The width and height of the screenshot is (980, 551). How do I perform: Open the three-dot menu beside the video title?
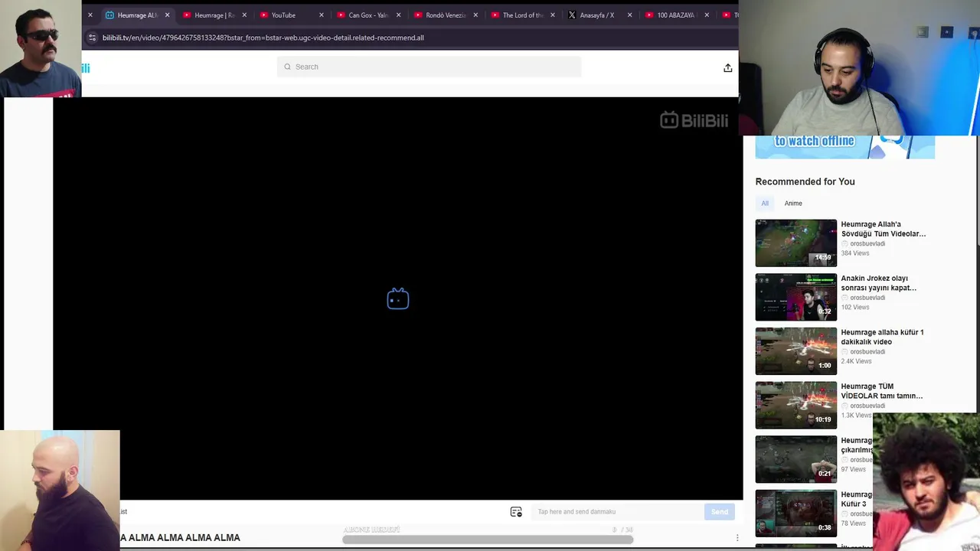pos(737,538)
